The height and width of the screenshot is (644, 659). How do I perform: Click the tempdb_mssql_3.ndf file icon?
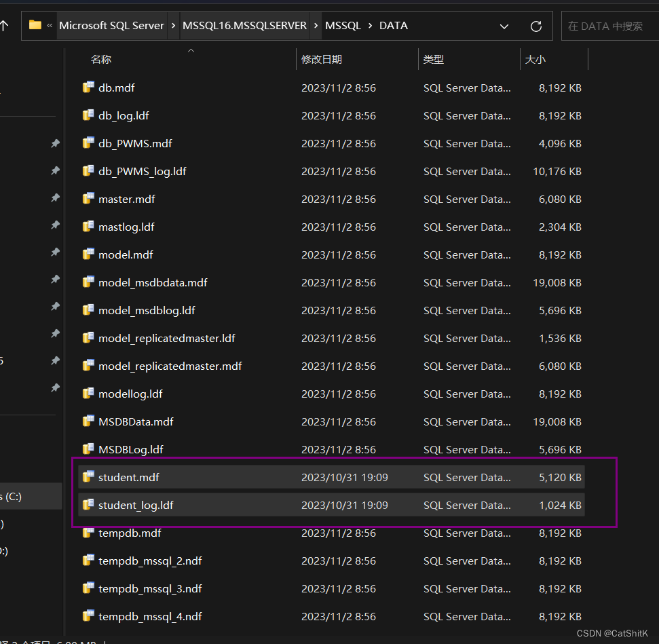88,588
